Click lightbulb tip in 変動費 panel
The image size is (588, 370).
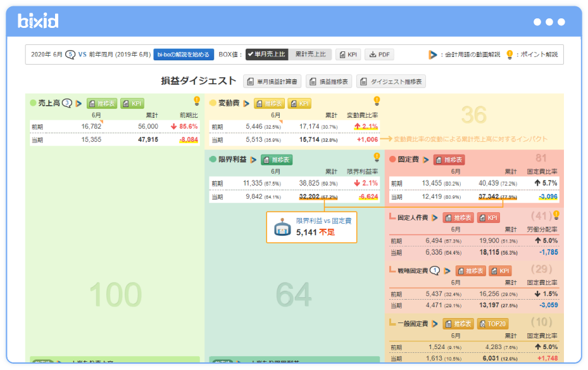(x=377, y=101)
